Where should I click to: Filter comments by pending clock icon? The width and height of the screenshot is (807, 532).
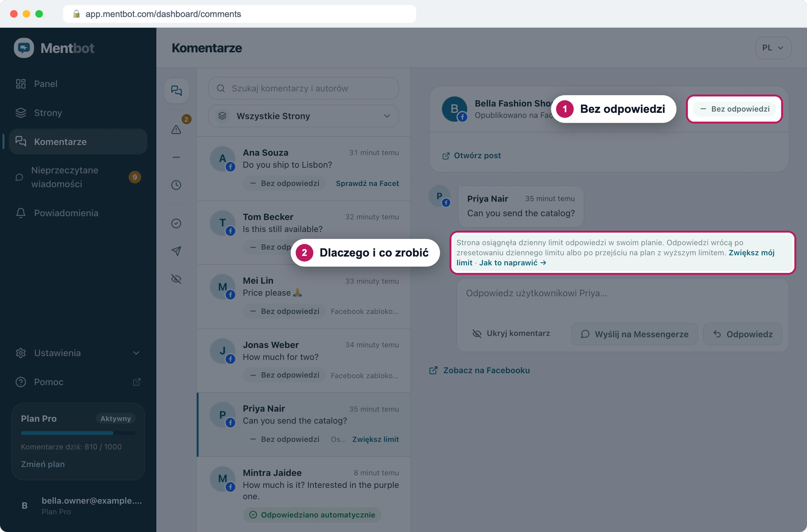click(176, 185)
